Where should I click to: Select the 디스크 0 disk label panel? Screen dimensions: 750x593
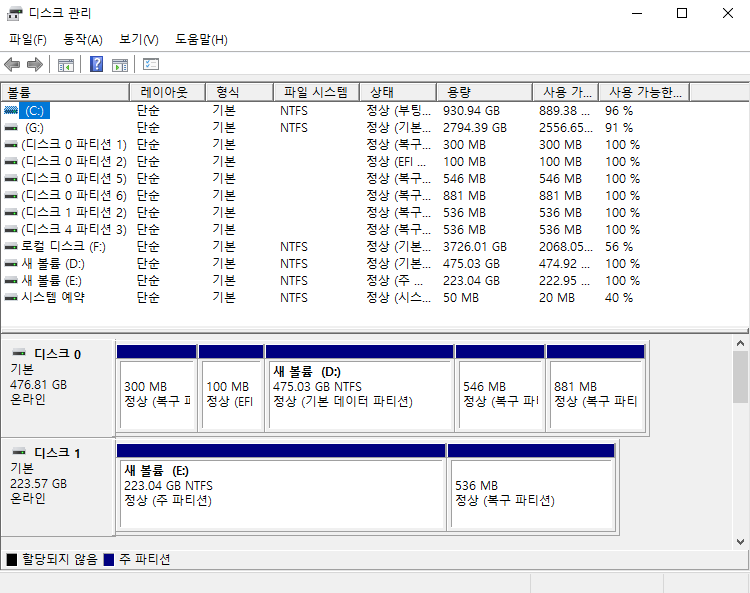point(58,388)
